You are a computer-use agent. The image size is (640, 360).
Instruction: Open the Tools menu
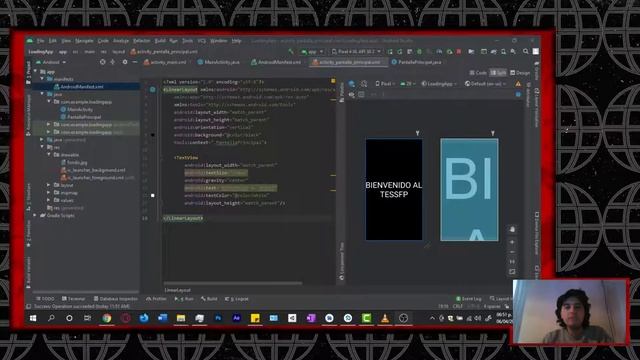(187, 41)
